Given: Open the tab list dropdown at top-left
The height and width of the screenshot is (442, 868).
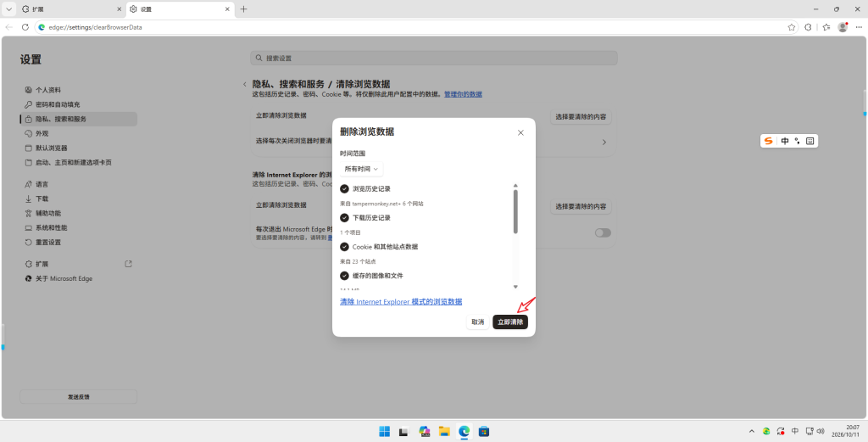Looking at the screenshot, I should coord(8,9).
